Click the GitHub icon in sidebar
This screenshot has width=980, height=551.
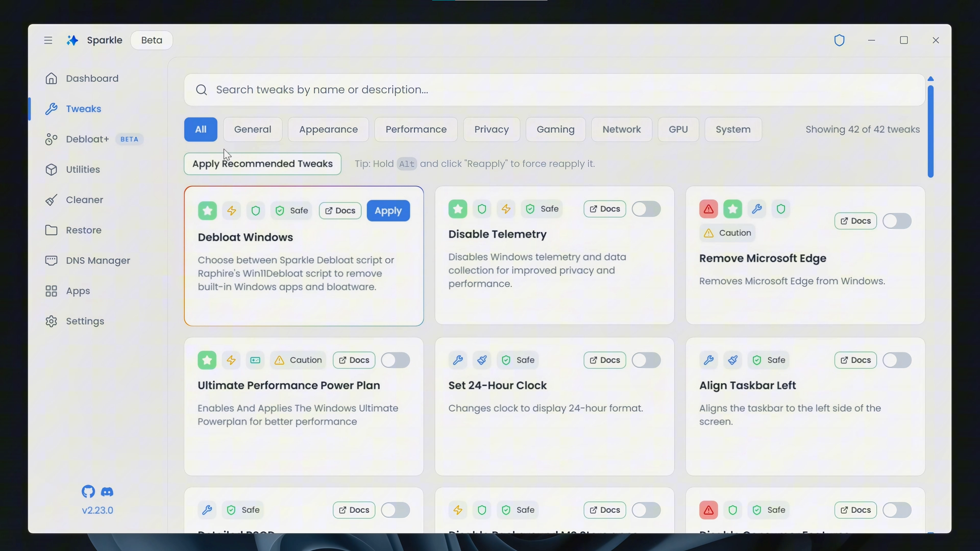88,492
